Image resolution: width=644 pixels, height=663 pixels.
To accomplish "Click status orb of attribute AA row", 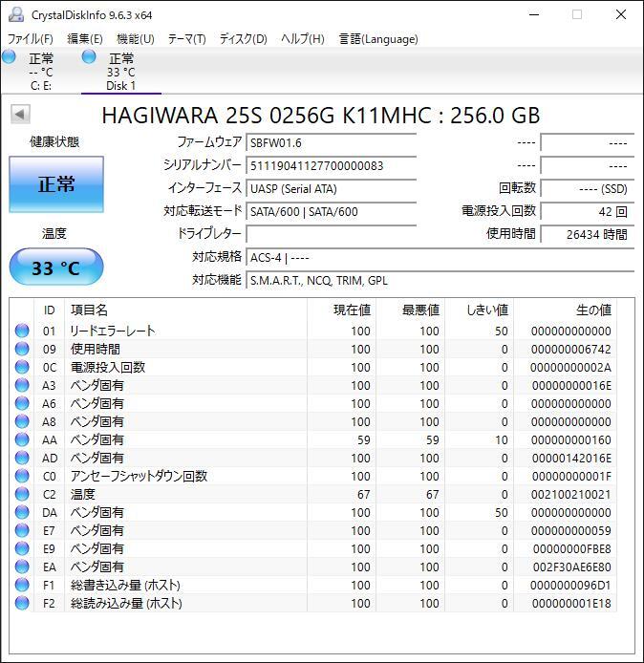I will click(x=22, y=439).
